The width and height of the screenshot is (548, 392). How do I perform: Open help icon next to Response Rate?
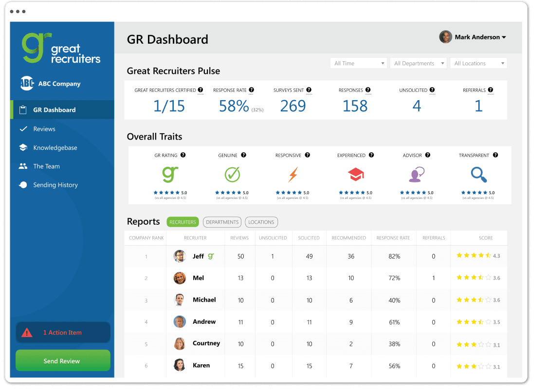(251, 90)
